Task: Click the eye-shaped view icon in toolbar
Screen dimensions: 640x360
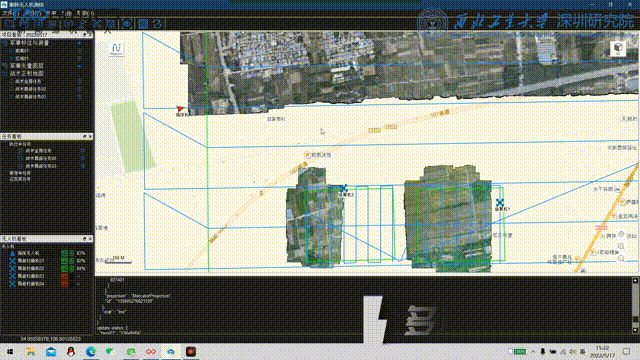Action: 127,24
